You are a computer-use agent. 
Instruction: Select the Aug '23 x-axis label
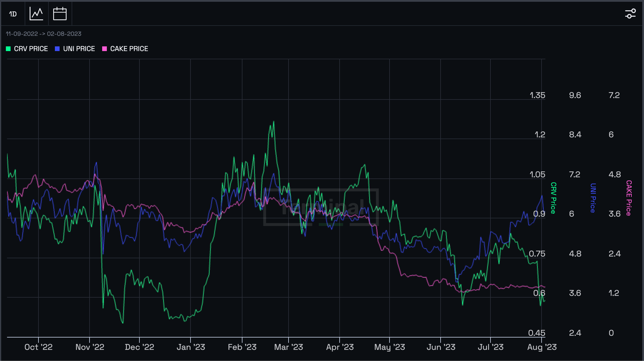click(x=542, y=347)
